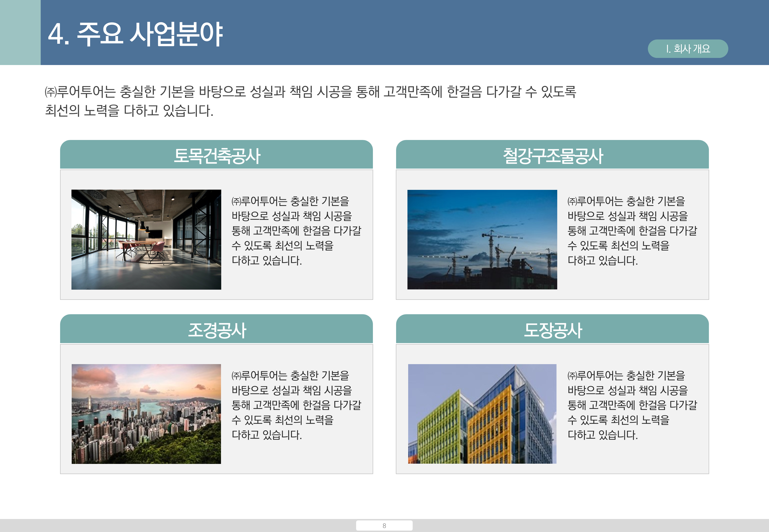Select the 철강구조물공사 card header
The height and width of the screenshot is (532, 769).
[552, 155]
